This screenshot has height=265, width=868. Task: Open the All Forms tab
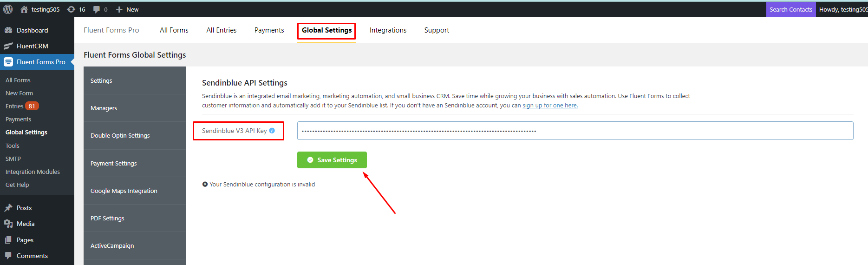[174, 30]
